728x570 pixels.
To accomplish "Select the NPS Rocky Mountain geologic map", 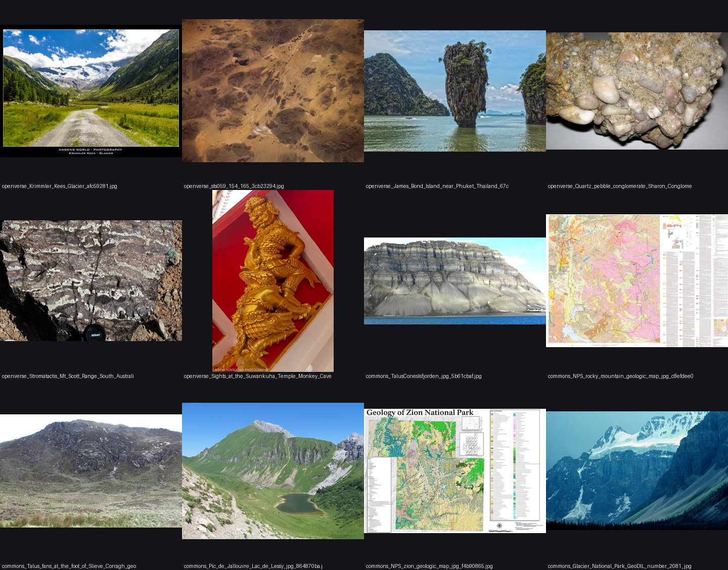I will (637, 281).
